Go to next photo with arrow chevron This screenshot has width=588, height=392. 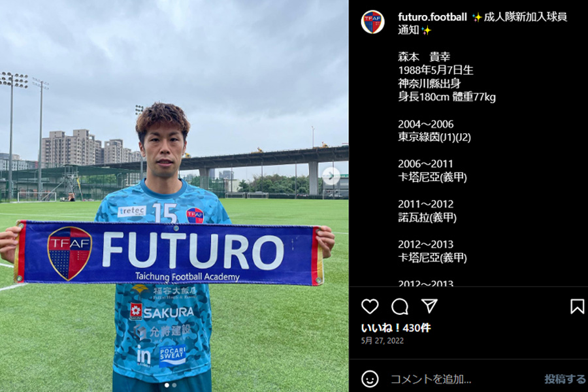click(331, 176)
